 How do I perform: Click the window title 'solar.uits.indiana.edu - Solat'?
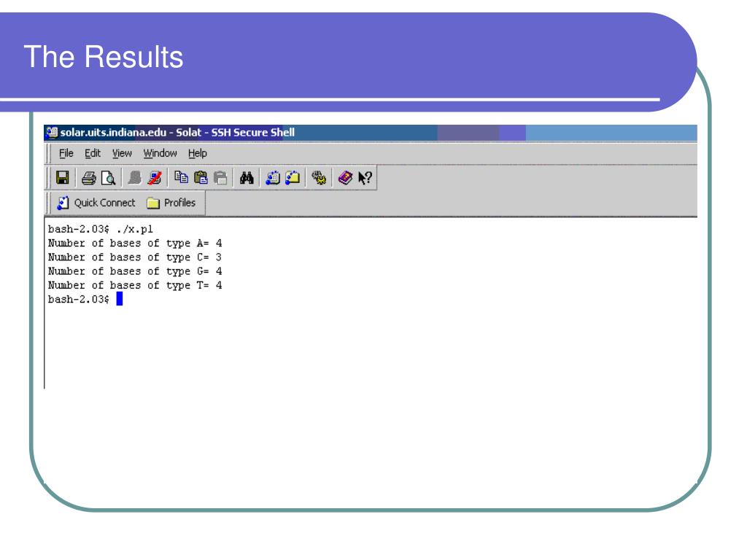coord(131,133)
